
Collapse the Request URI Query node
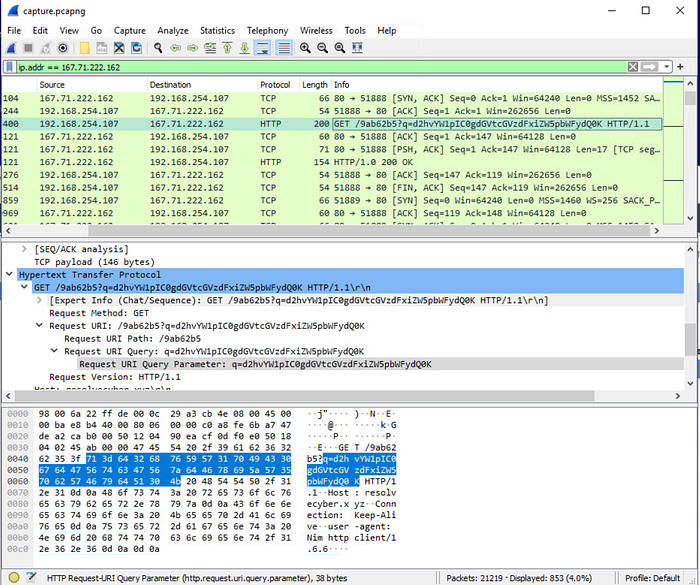coord(54,351)
